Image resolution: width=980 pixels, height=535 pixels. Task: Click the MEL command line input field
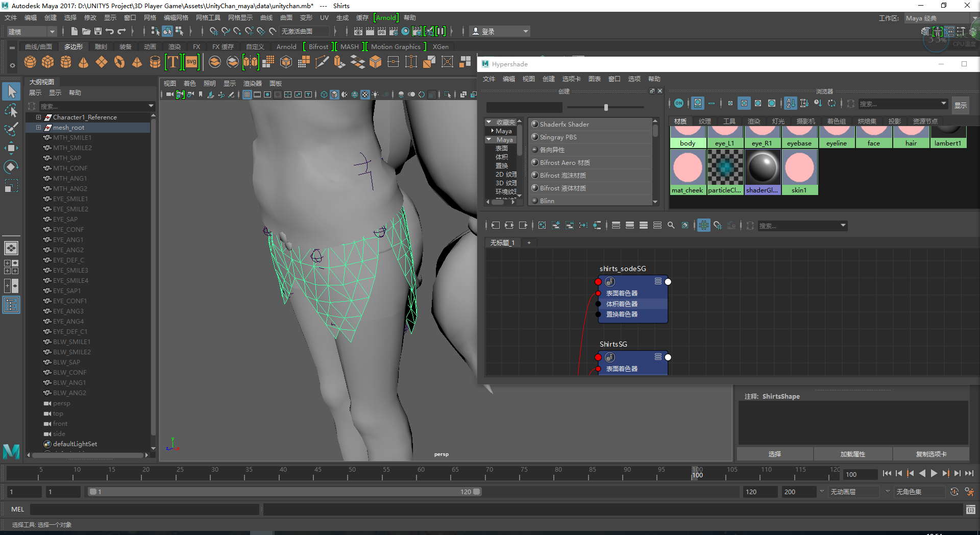click(145, 509)
